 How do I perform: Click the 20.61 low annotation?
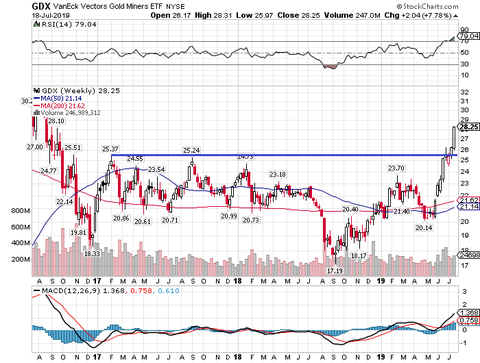(x=143, y=221)
